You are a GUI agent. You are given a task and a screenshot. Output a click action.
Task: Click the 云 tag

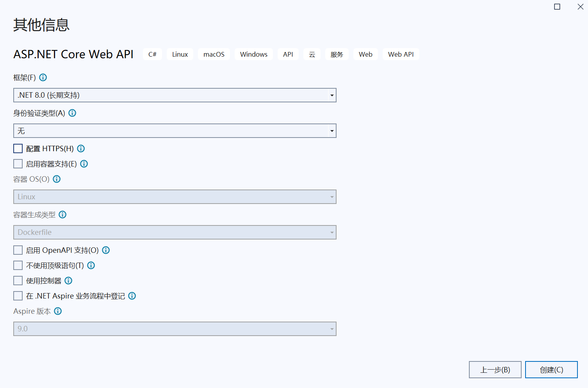[x=312, y=54]
